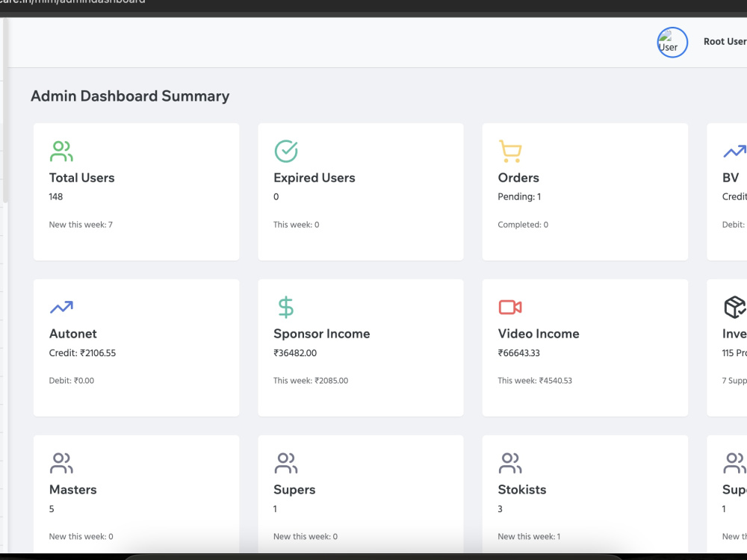Click 'New this week: 0' under Masters

pos(81,537)
